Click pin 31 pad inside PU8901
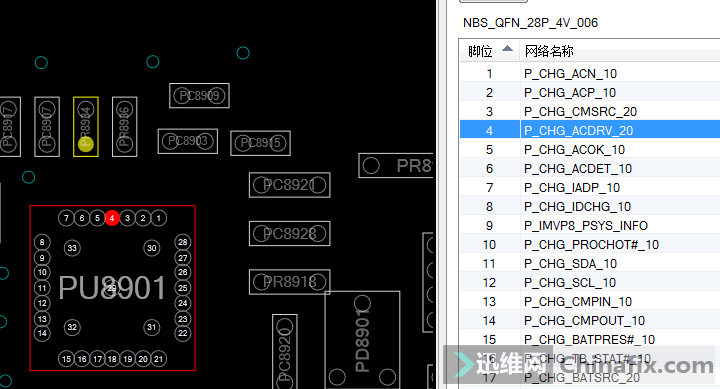Image resolution: width=720 pixels, height=389 pixels. pyautogui.click(x=152, y=327)
